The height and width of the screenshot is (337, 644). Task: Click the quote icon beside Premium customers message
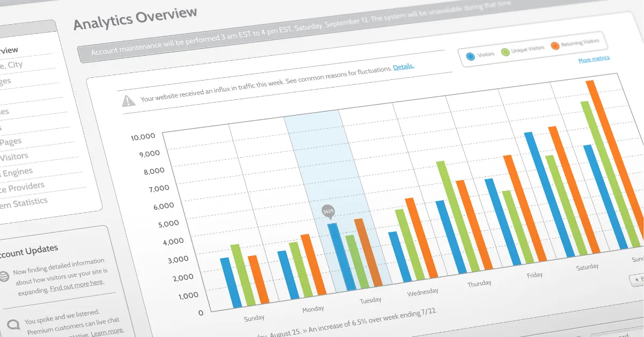pyautogui.click(x=14, y=324)
